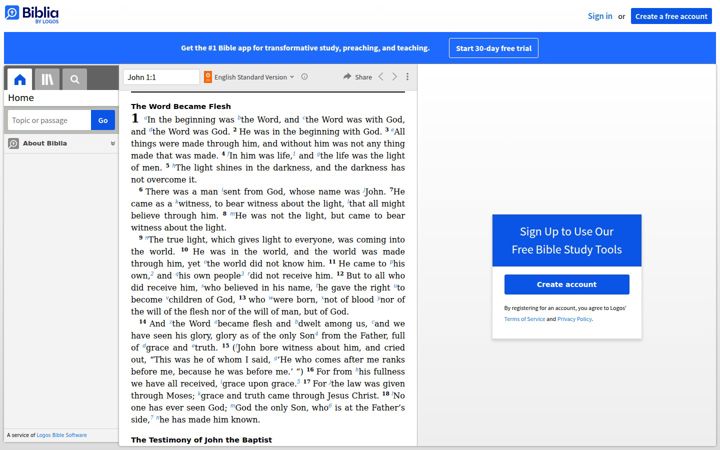
Task: Click the Sign in link
Action: pos(600,16)
